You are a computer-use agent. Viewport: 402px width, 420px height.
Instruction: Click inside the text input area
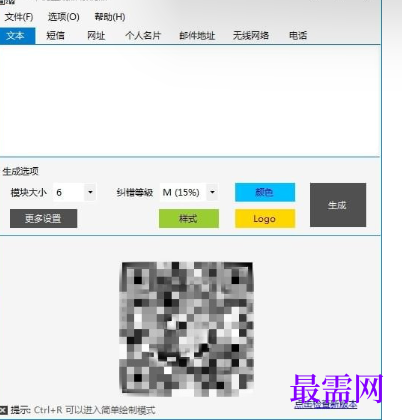point(190,101)
